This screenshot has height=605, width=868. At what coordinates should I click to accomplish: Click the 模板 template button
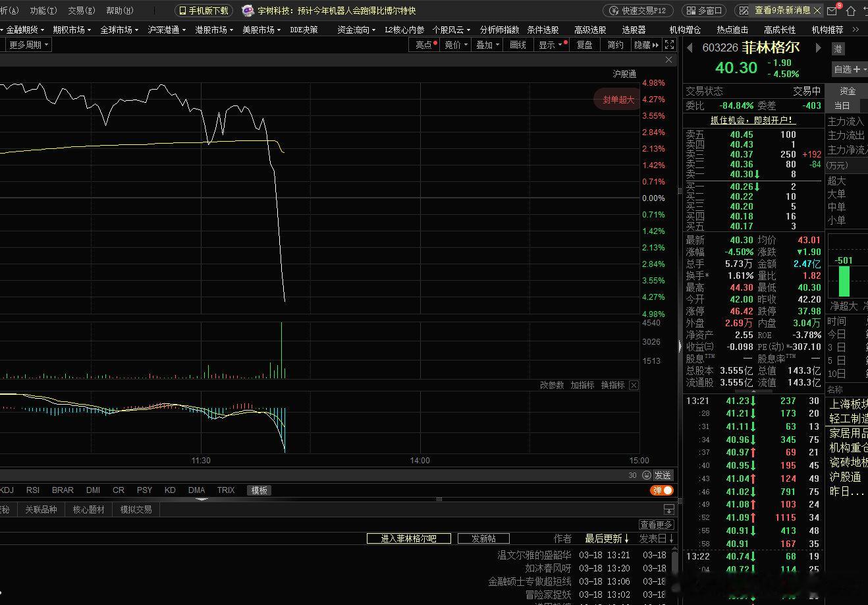coord(259,490)
